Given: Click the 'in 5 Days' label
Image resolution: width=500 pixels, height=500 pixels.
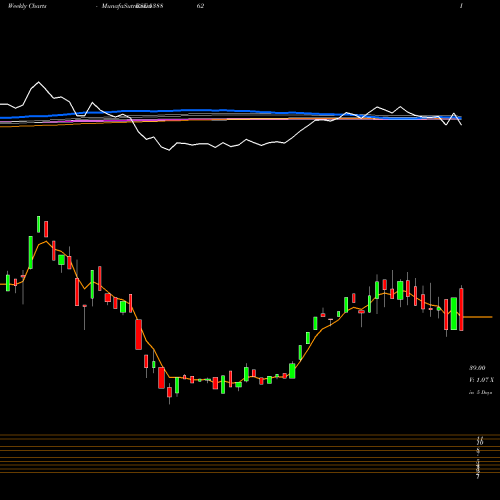Looking at the screenshot, I should click(x=480, y=392).
